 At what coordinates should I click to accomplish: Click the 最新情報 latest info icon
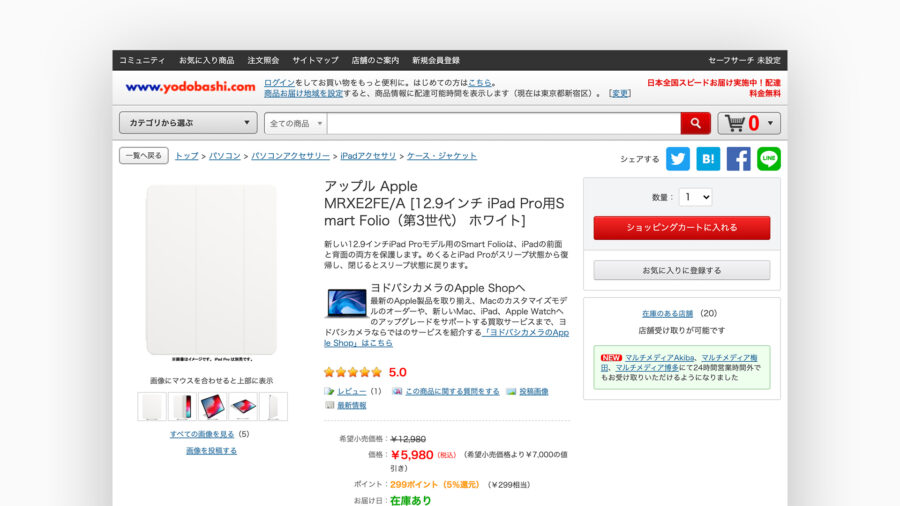point(329,405)
